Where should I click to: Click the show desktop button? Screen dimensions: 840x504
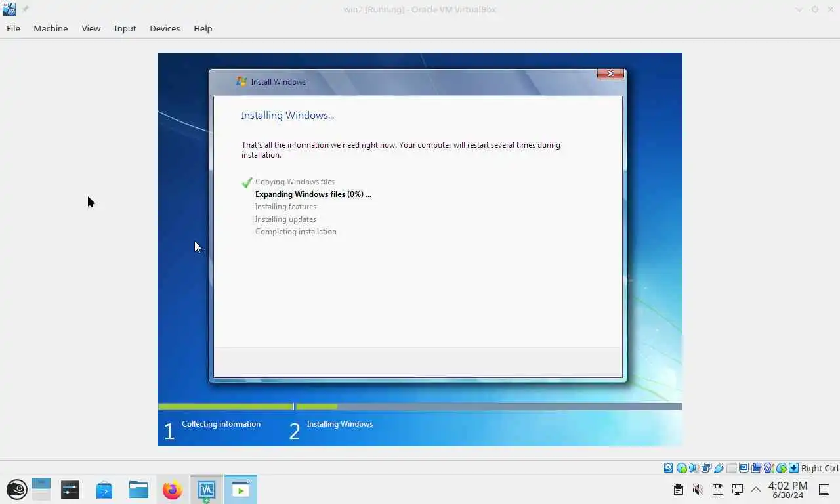coord(824,490)
